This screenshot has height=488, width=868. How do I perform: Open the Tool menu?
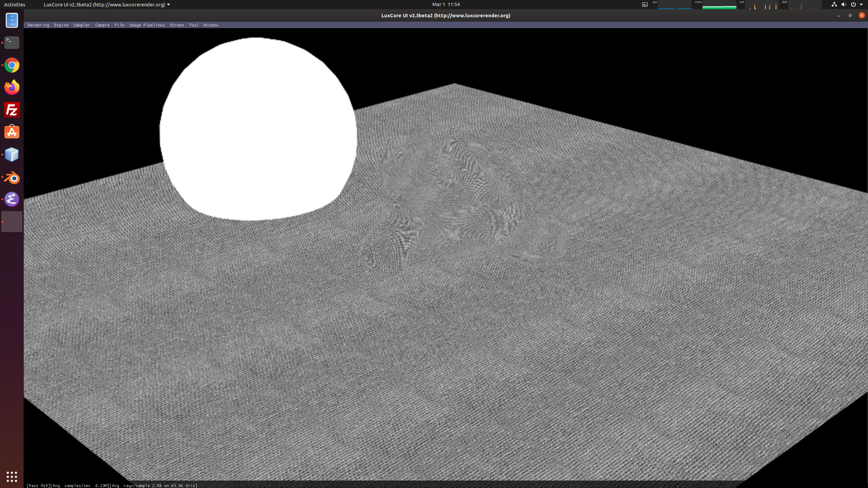click(193, 25)
